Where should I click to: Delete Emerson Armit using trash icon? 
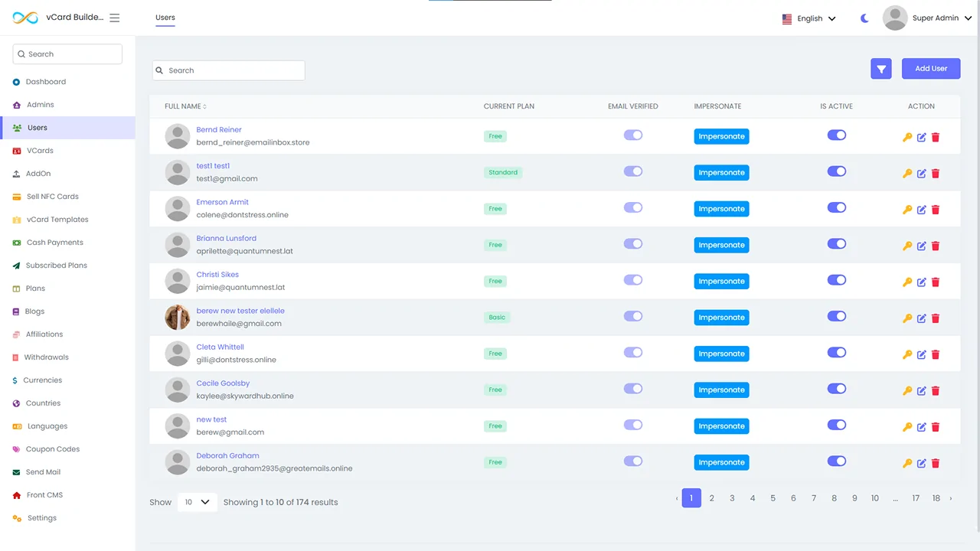pyautogui.click(x=936, y=210)
